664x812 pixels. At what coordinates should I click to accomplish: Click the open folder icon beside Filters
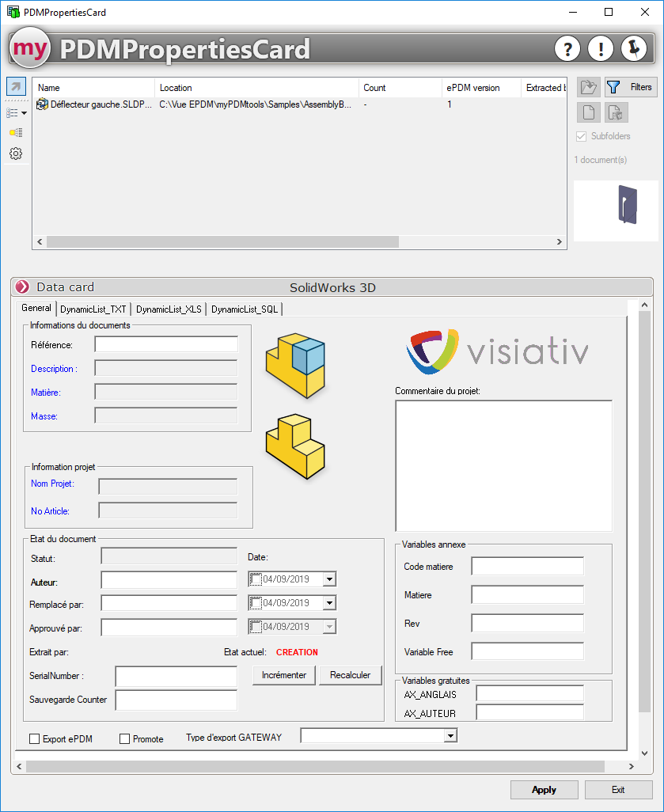coord(588,87)
